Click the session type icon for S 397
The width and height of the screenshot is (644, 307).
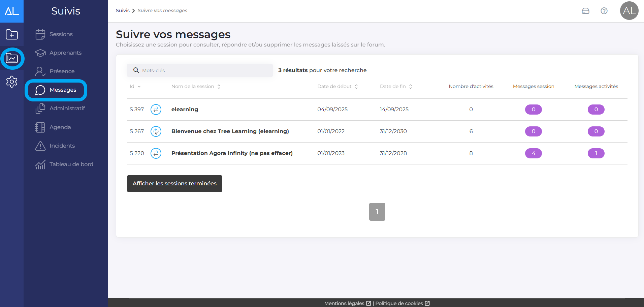point(156,110)
